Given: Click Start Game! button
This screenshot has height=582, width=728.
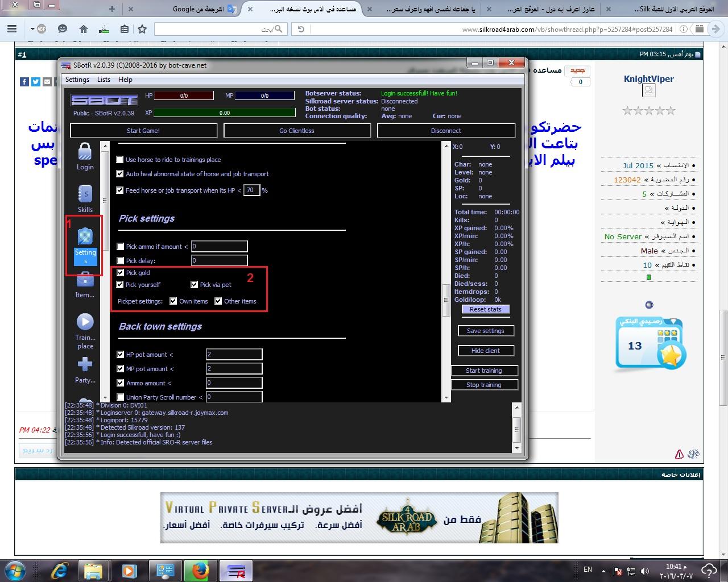Looking at the screenshot, I should 143,131.
